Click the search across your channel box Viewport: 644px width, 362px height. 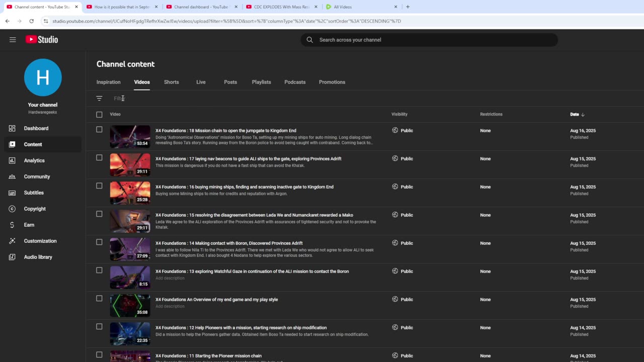coord(429,40)
